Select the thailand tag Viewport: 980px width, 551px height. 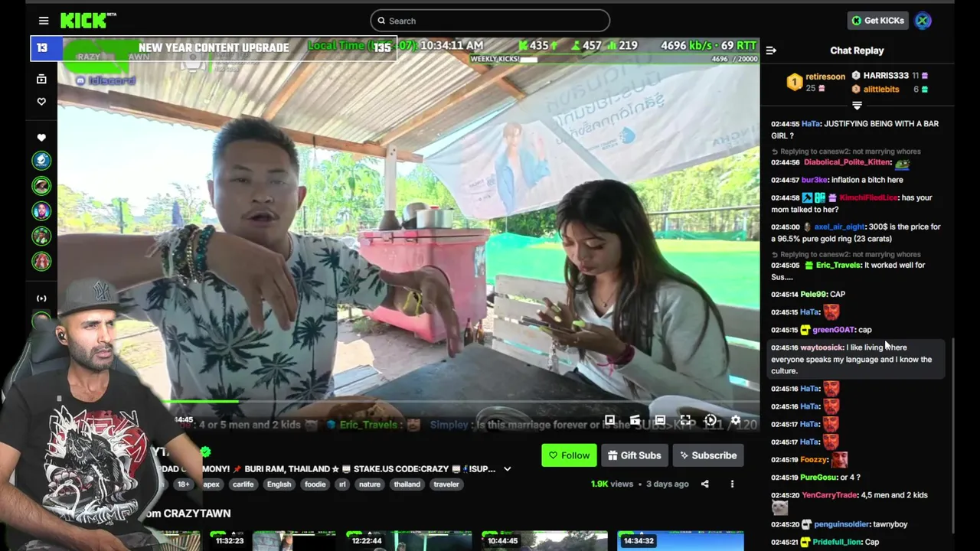pos(407,484)
